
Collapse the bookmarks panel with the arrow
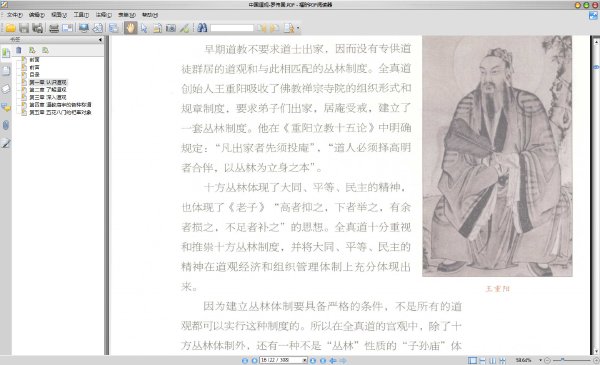click(x=100, y=39)
